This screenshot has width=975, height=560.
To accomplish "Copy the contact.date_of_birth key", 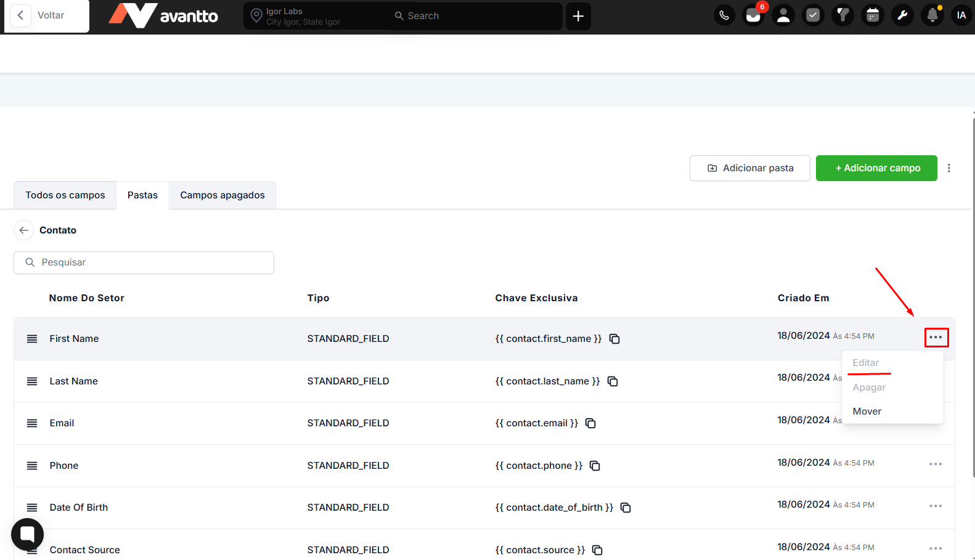I will click(626, 508).
